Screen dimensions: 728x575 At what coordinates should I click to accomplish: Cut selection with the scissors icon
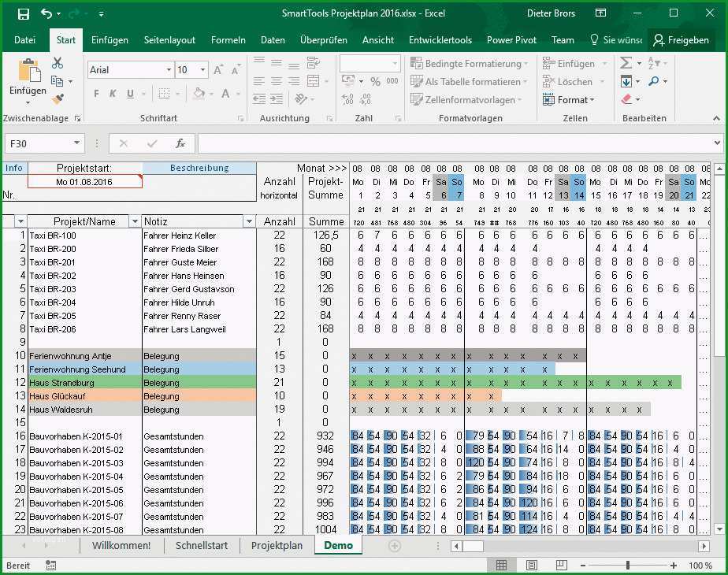click(x=57, y=63)
